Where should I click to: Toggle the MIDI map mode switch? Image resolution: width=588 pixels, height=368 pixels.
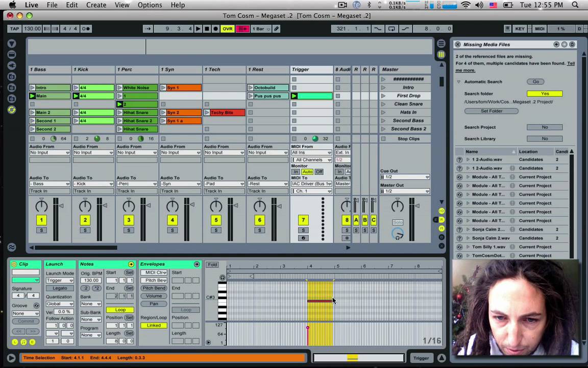pos(540,29)
